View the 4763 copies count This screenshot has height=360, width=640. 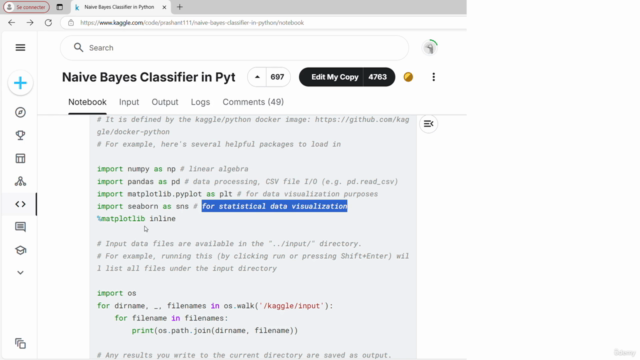[378, 77]
